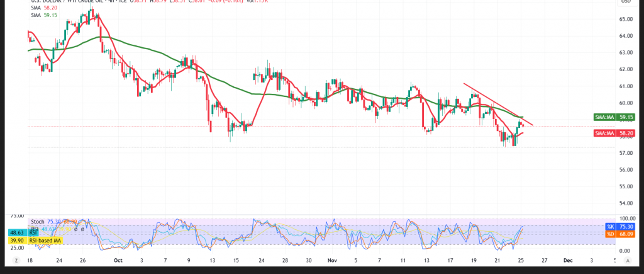Click the red descending trendline on chart
Screen dimensions: 644x274
(x=497, y=103)
